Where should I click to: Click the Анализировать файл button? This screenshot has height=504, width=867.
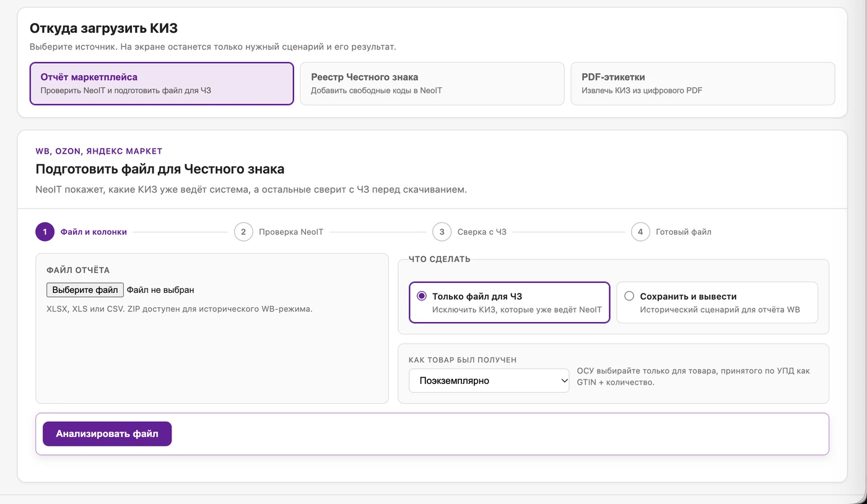click(107, 434)
